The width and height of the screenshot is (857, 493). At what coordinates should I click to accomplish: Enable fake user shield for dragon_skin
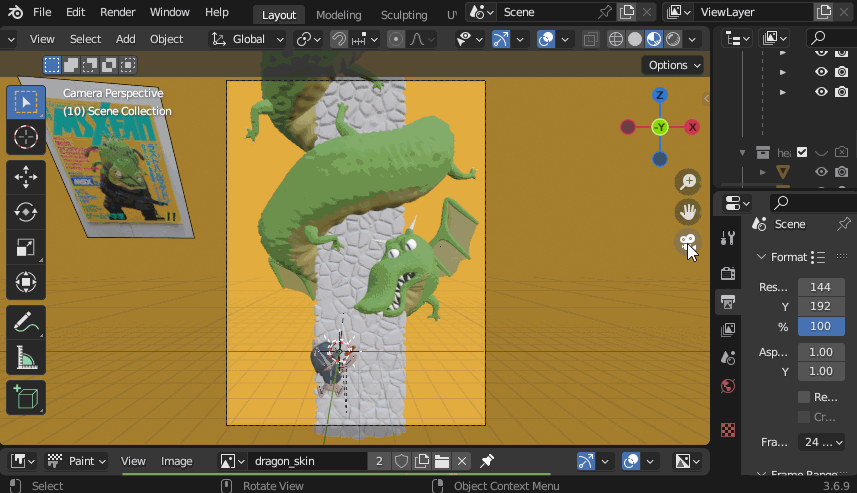coord(401,461)
